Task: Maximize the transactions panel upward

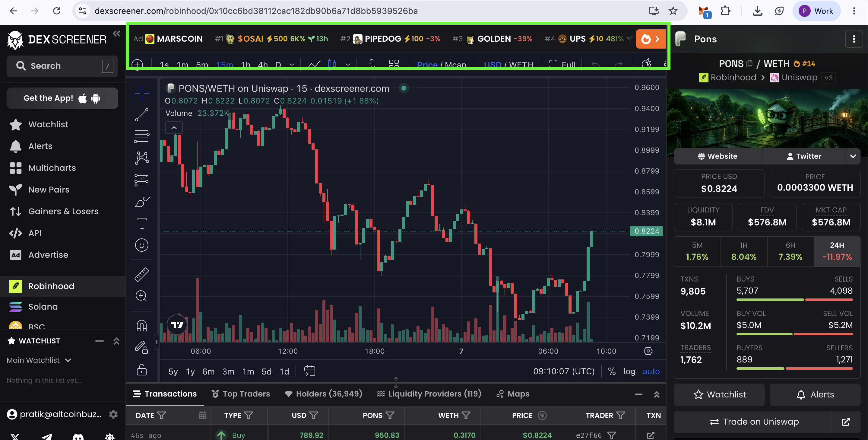Action: click(x=657, y=394)
